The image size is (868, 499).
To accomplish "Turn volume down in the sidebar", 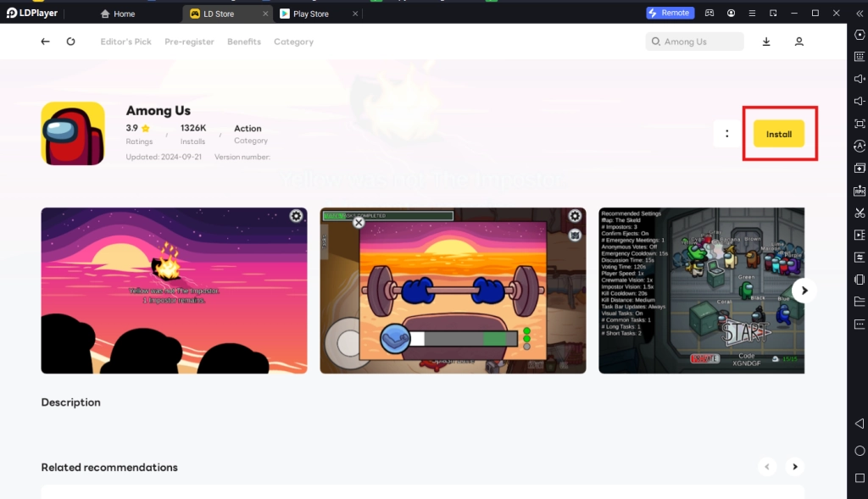I will click(x=860, y=101).
